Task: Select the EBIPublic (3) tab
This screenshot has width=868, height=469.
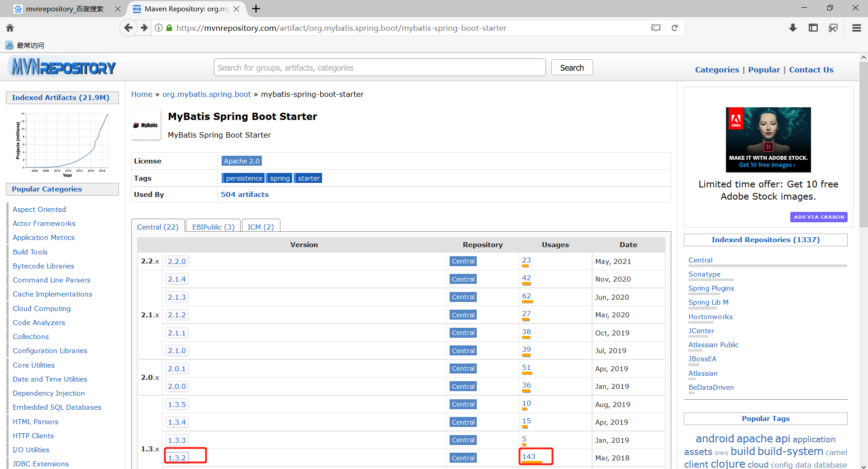Action: (213, 227)
